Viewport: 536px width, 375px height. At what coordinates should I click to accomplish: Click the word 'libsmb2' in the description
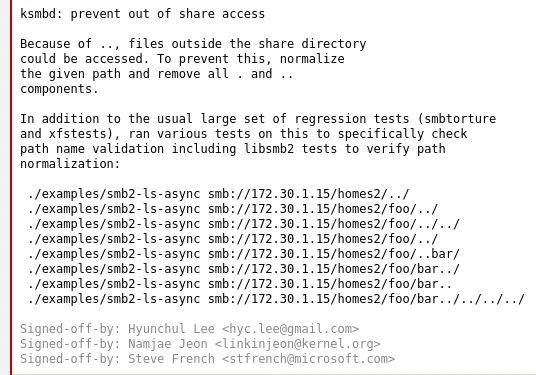(269, 149)
